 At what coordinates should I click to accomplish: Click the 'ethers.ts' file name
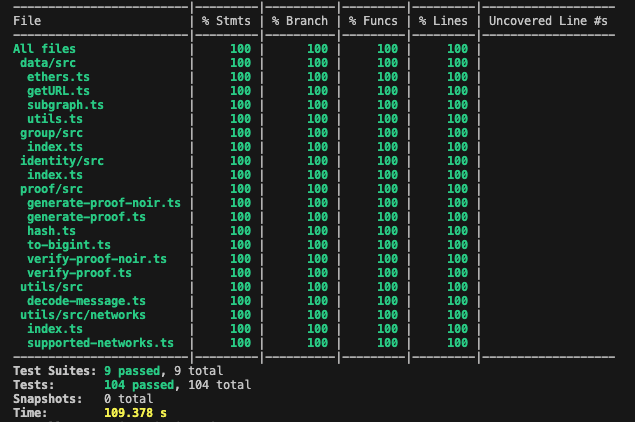(x=58, y=77)
